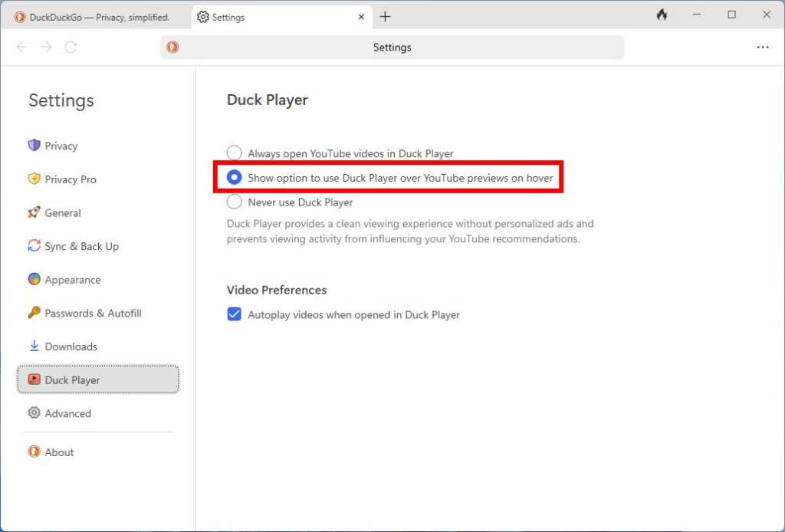The height and width of the screenshot is (532, 785).
Task: Select the Passwords & Autofill key icon
Action: click(34, 313)
